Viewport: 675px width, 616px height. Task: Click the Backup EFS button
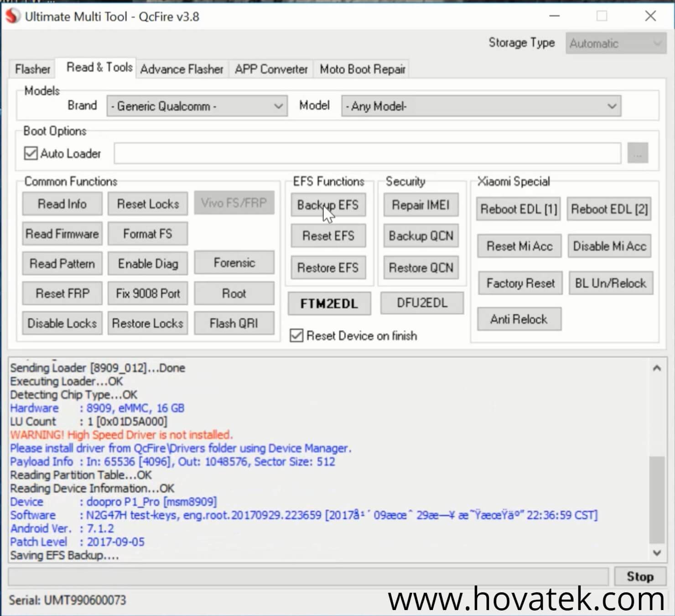click(x=328, y=205)
